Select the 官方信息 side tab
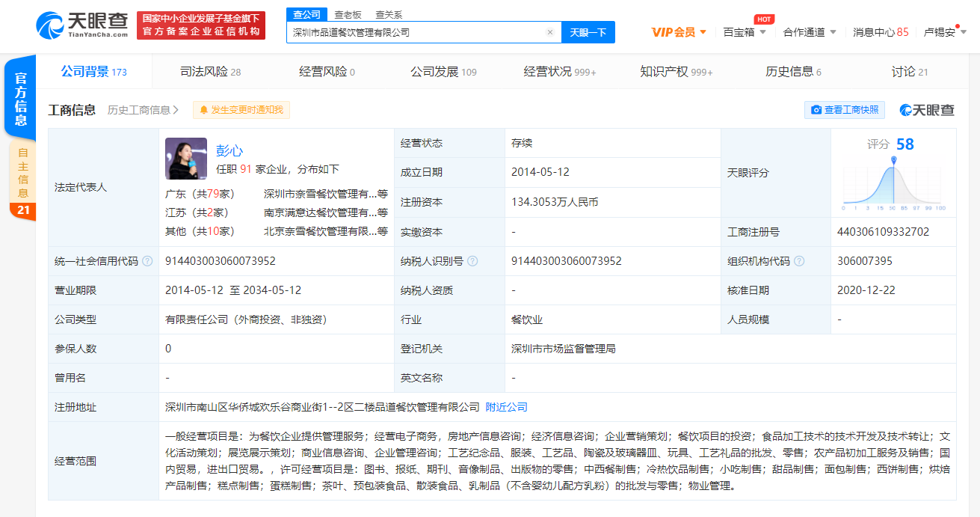 coord(21,98)
